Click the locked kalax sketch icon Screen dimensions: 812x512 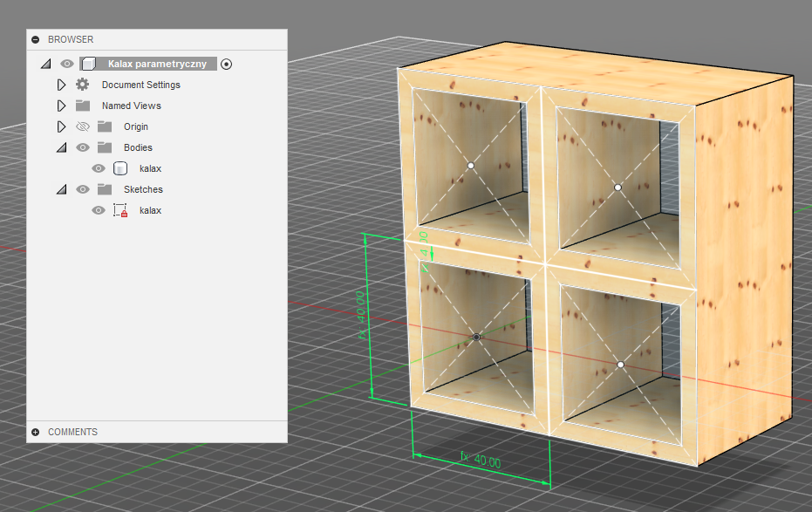click(x=120, y=210)
